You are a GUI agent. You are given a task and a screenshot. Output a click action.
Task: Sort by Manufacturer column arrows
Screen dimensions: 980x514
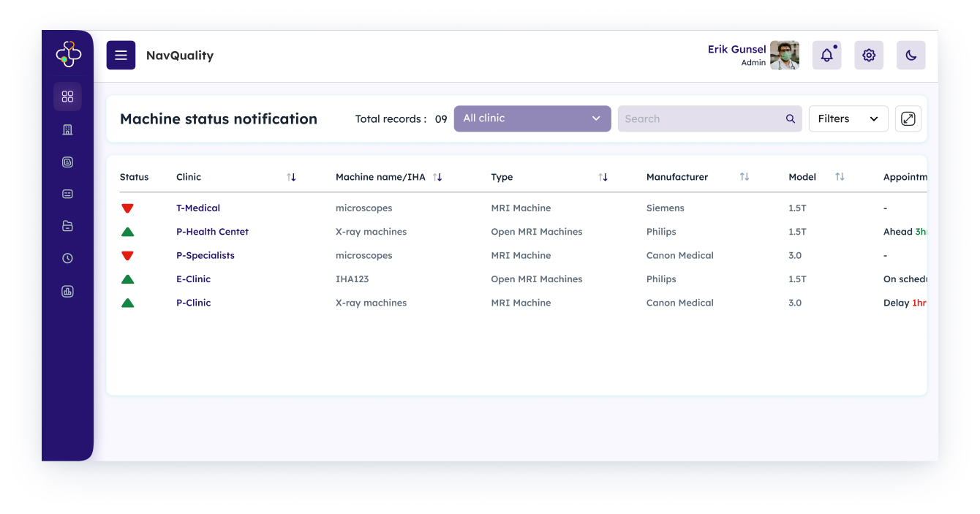click(744, 177)
